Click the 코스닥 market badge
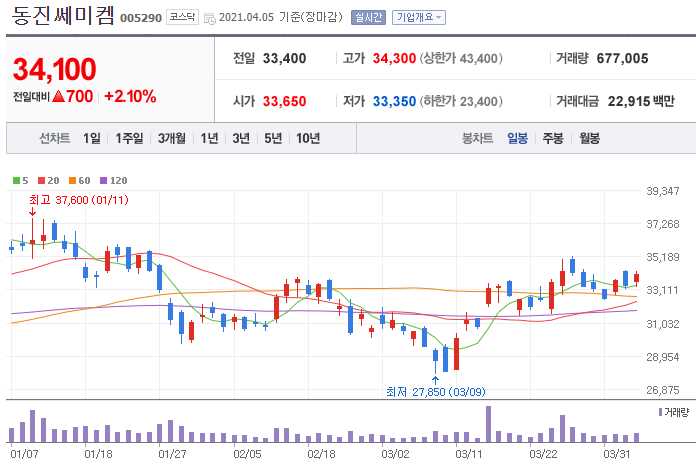Screen dimensions: 696x468 (x=182, y=17)
